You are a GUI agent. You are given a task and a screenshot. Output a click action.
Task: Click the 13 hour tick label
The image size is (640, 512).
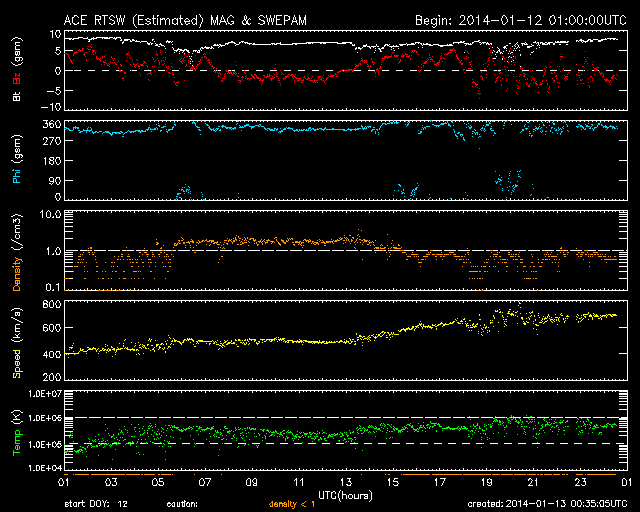tap(344, 482)
